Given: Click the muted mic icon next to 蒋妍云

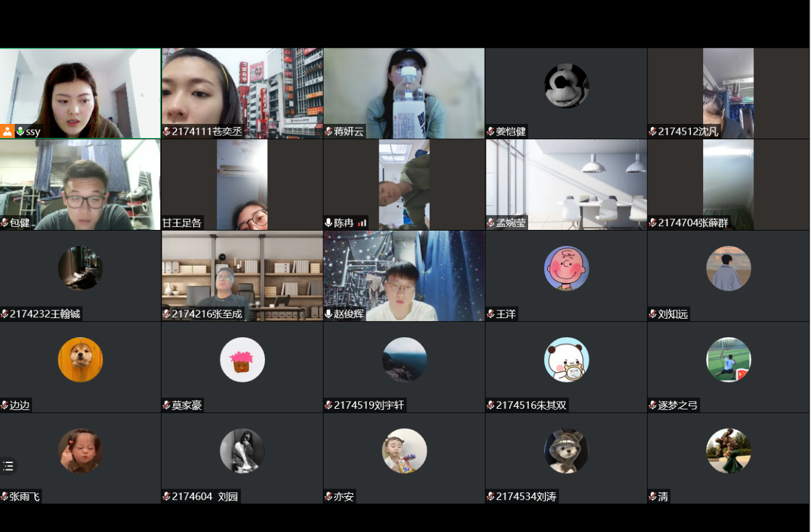Looking at the screenshot, I should tap(329, 132).
